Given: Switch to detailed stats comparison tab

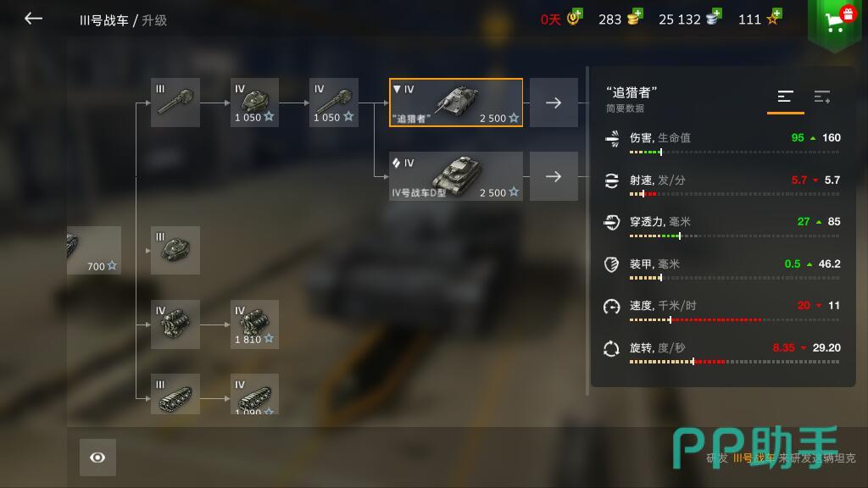Looking at the screenshot, I should click(822, 97).
